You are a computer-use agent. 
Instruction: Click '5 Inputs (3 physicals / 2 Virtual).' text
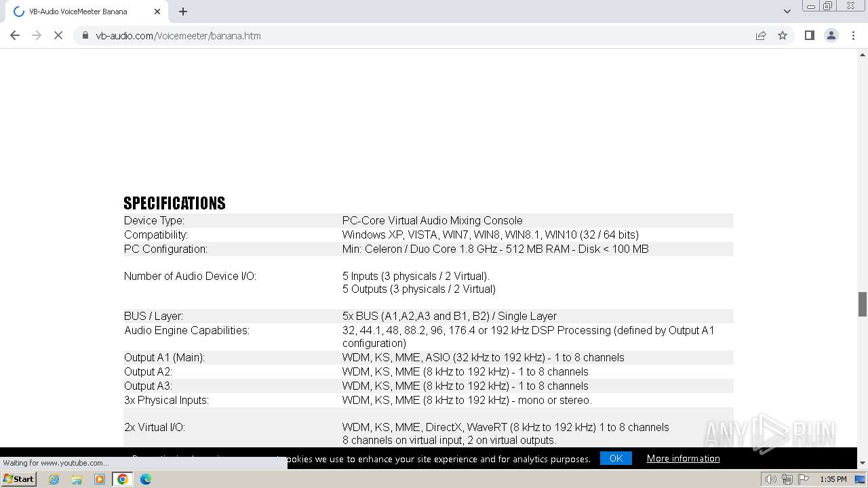point(416,276)
